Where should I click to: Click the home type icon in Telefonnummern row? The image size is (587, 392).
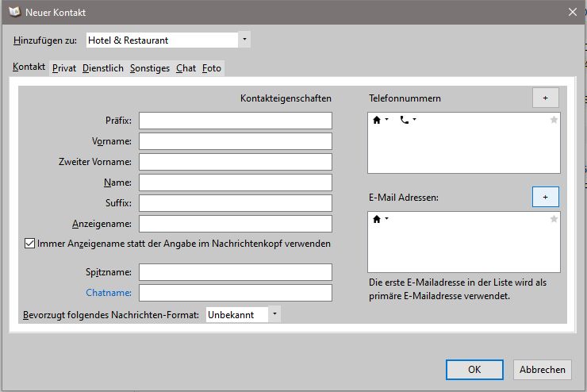[377, 120]
